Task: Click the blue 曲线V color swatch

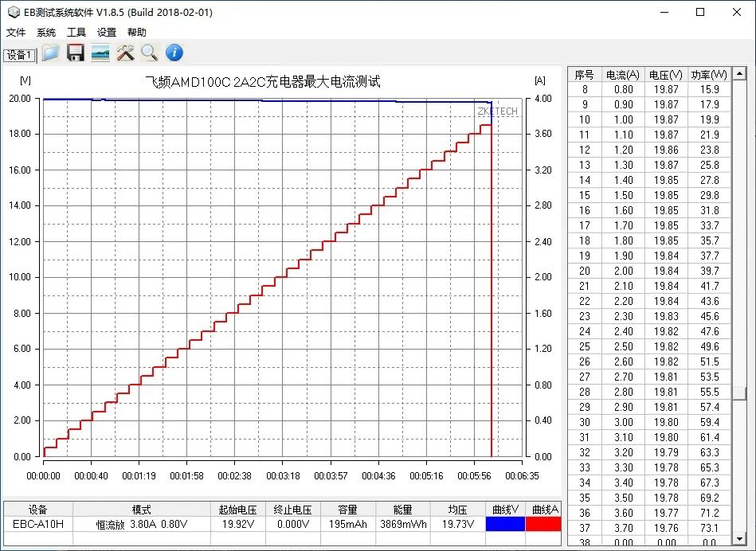Action: pyautogui.click(x=505, y=524)
